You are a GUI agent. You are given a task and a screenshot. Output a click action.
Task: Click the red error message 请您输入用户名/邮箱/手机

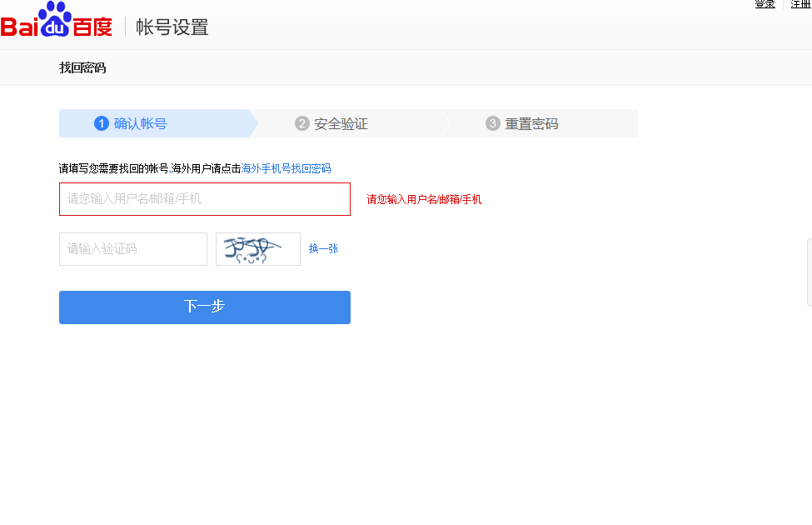point(424,199)
